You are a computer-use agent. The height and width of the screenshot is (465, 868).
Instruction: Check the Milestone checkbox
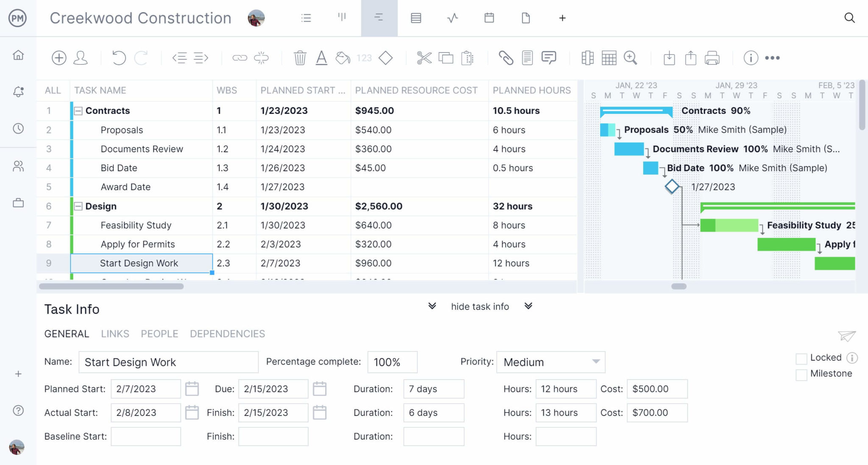coord(801,375)
